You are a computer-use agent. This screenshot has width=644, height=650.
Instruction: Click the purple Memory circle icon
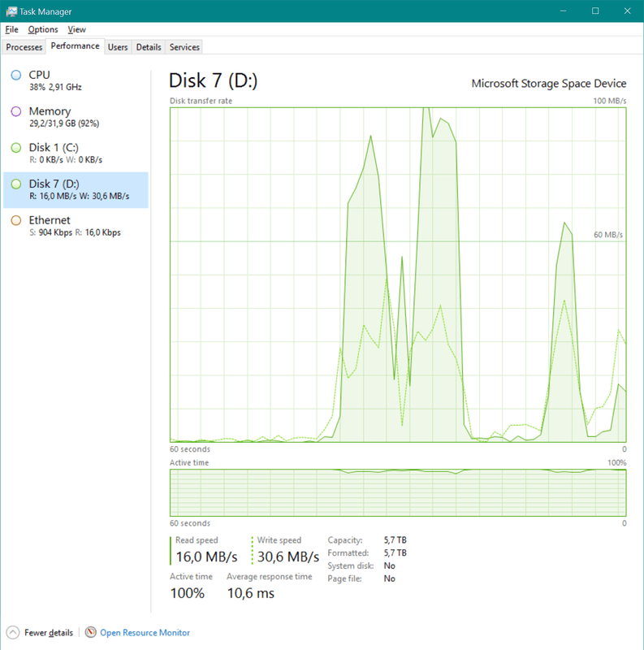(x=16, y=111)
